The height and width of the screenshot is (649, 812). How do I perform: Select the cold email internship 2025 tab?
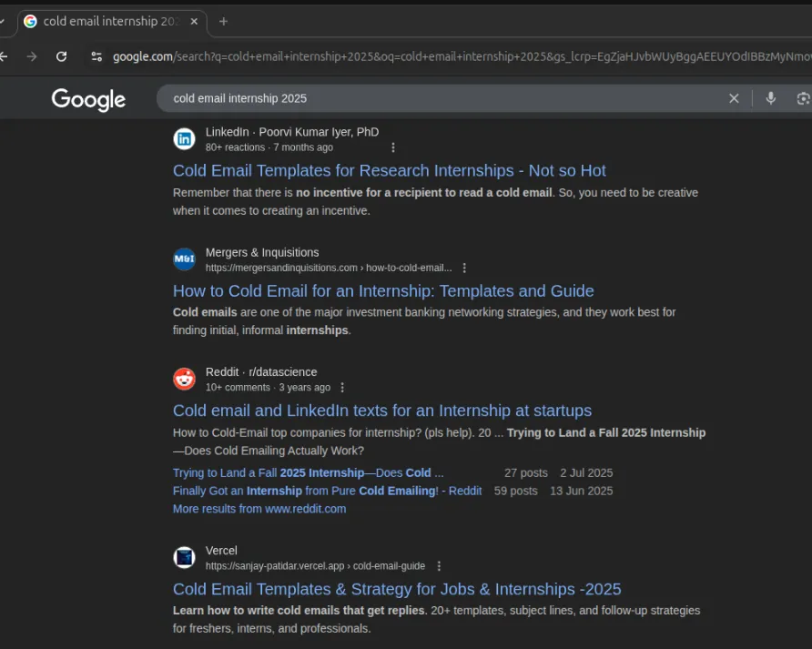112,22
